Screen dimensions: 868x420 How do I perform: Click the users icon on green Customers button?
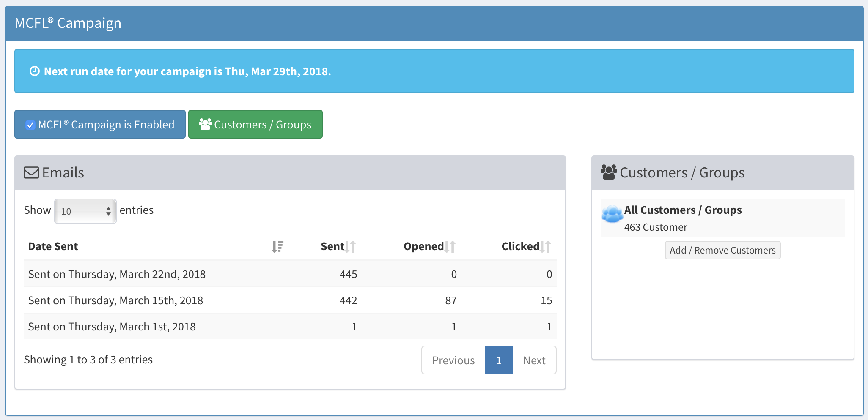point(205,124)
